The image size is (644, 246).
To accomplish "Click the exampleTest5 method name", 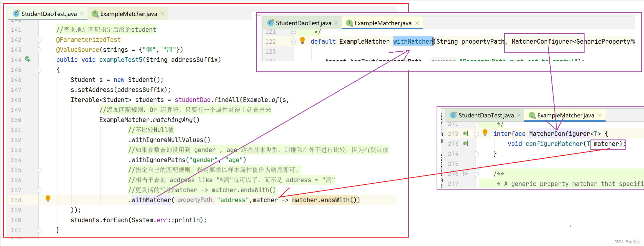I will (120, 60).
